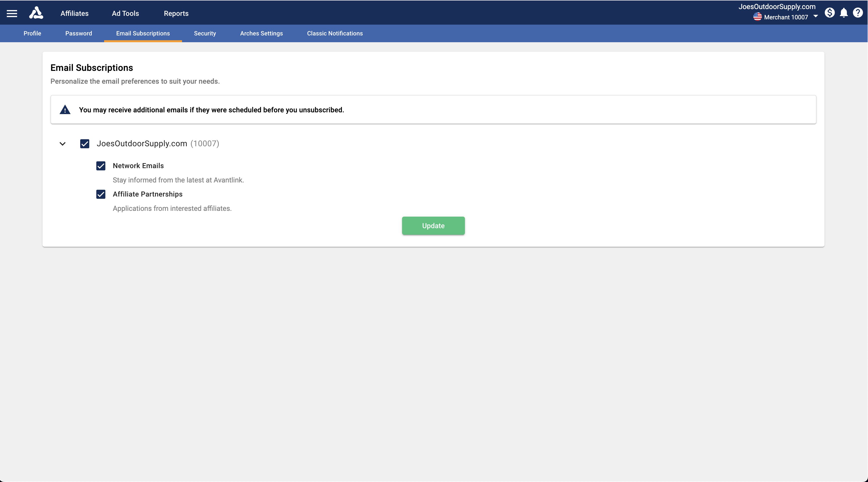The width and height of the screenshot is (868, 482).
Task: Click 'Stay informed from the latest at Avantlink.' text
Action: tap(178, 180)
